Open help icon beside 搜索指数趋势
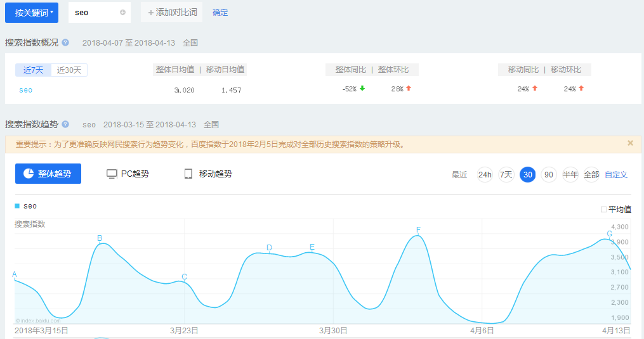 (x=65, y=124)
